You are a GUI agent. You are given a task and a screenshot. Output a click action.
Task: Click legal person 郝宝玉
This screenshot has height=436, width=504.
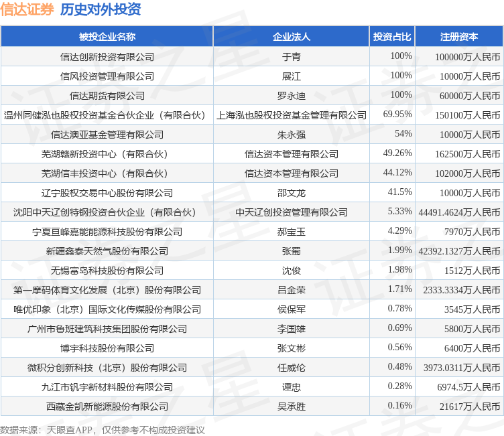click(x=292, y=232)
